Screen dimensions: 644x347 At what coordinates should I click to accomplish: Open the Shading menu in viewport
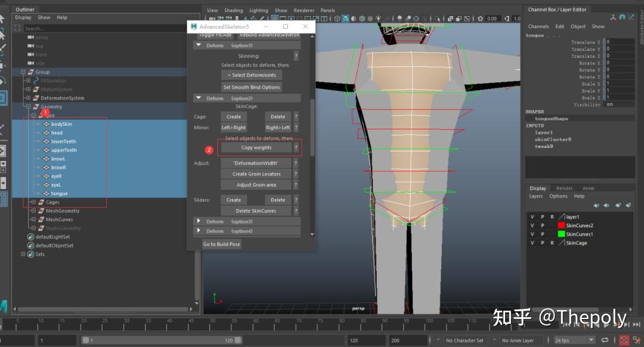point(233,10)
